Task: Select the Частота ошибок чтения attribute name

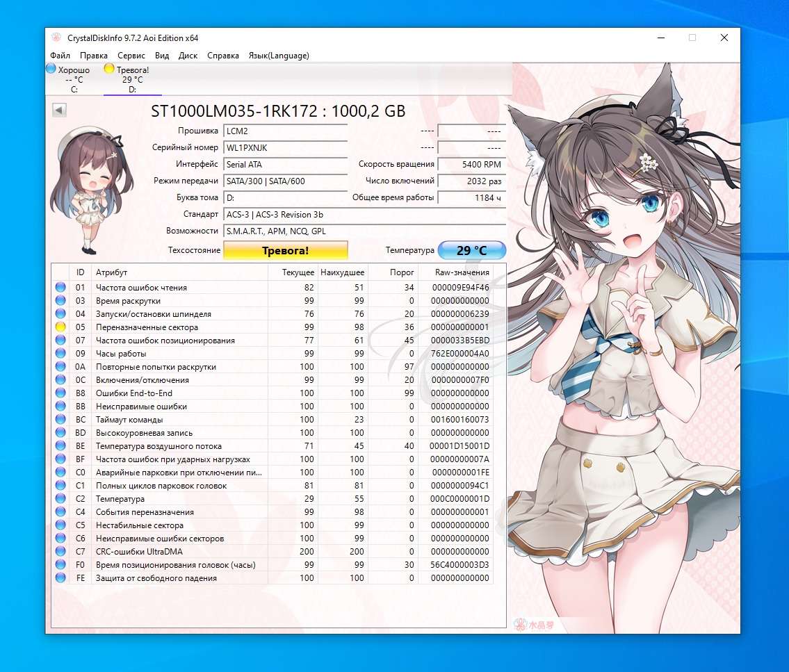Action: coord(141,288)
